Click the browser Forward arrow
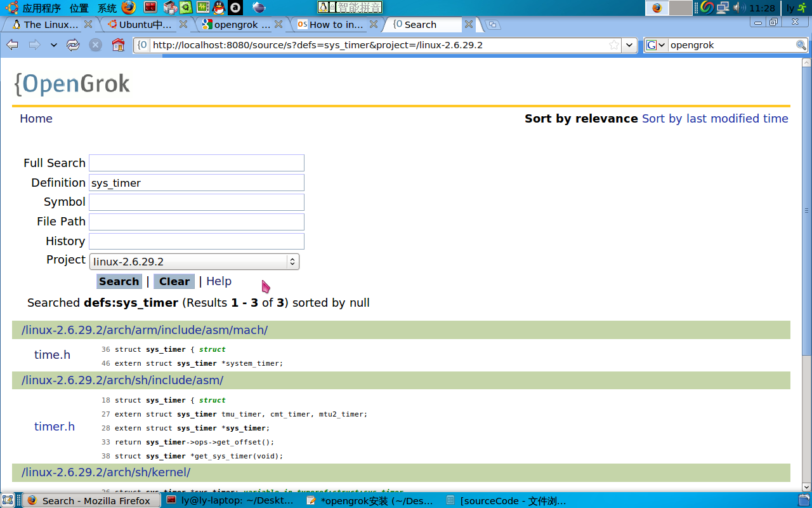The image size is (812, 508). [34, 45]
